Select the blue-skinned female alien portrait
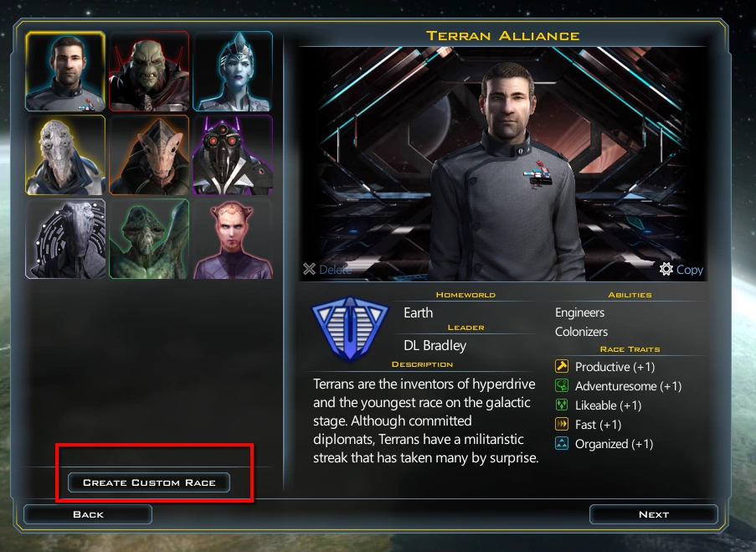The height and width of the screenshot is (552, 756). point(233,71)
